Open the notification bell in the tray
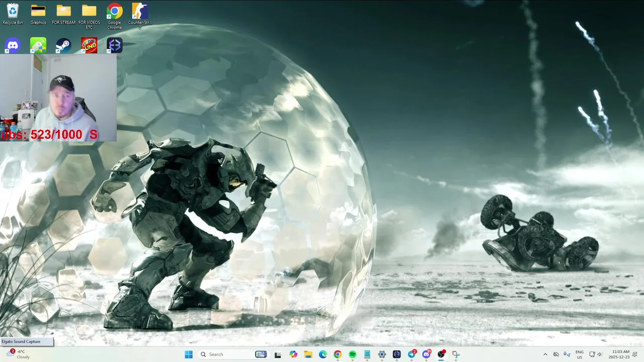Image resolution: width=644 pixels, height=362 pixels. click(x=635, y=354)
